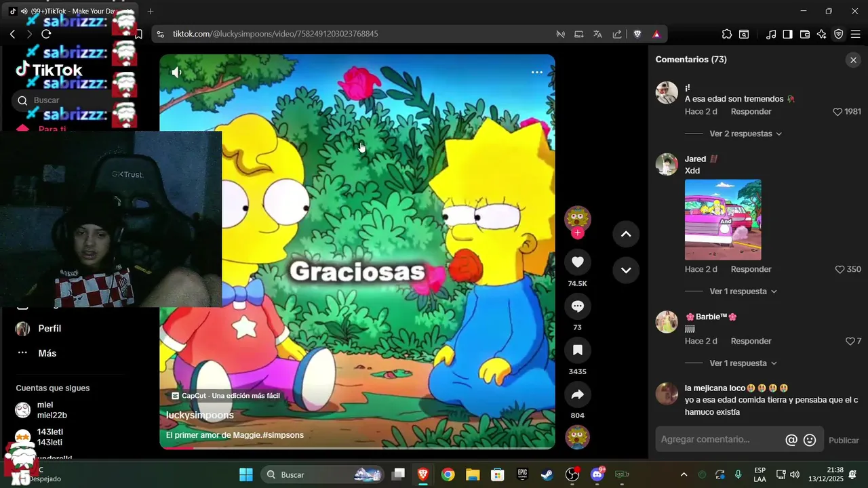
Task: Open the video comments bubble icon
Action: point(578,306)
